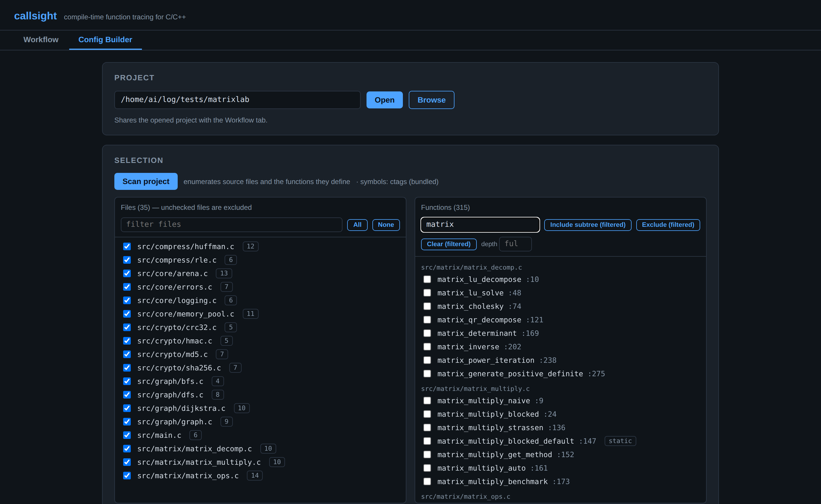
Task: Toggle src/core/memory_pool.c checkbox
Action: click(127, 314)
